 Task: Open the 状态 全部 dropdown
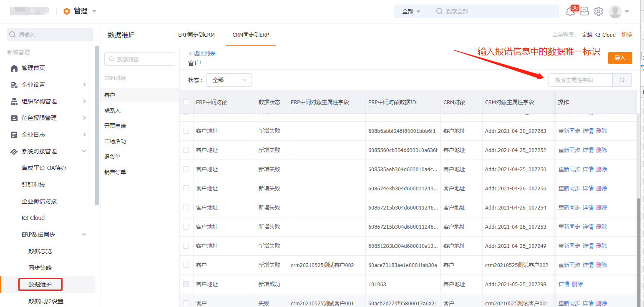[x=229, y=80]
